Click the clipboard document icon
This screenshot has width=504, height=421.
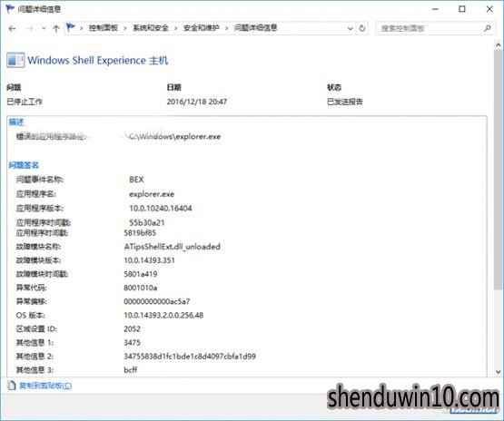coord(12,385)
